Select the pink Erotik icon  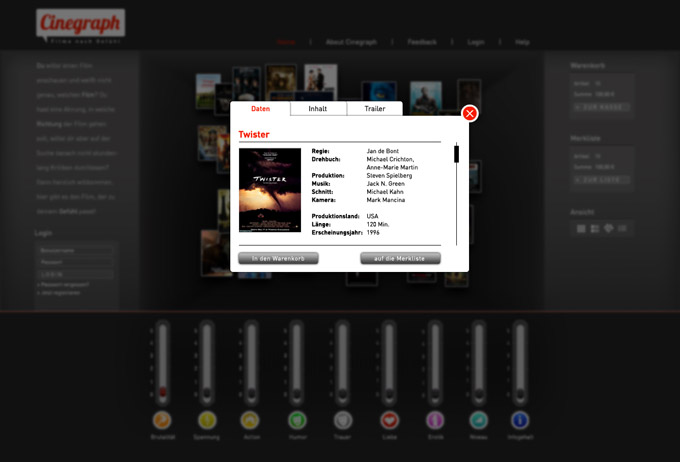(x=434, y=420)
